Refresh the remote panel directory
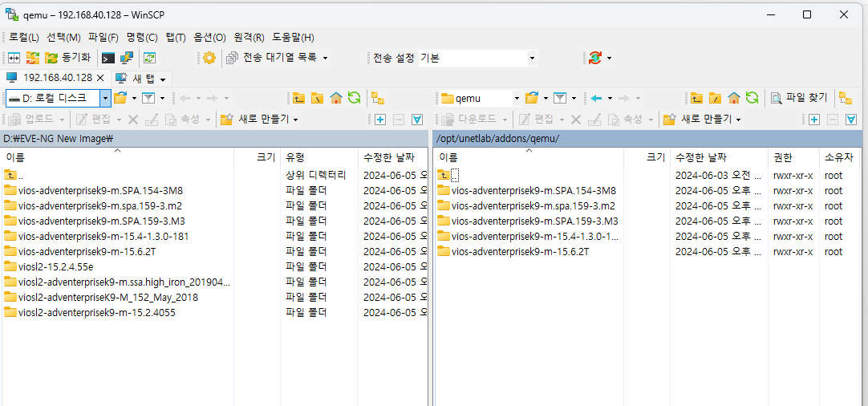Screen dimensions: 868x406 tap(752, 99)
